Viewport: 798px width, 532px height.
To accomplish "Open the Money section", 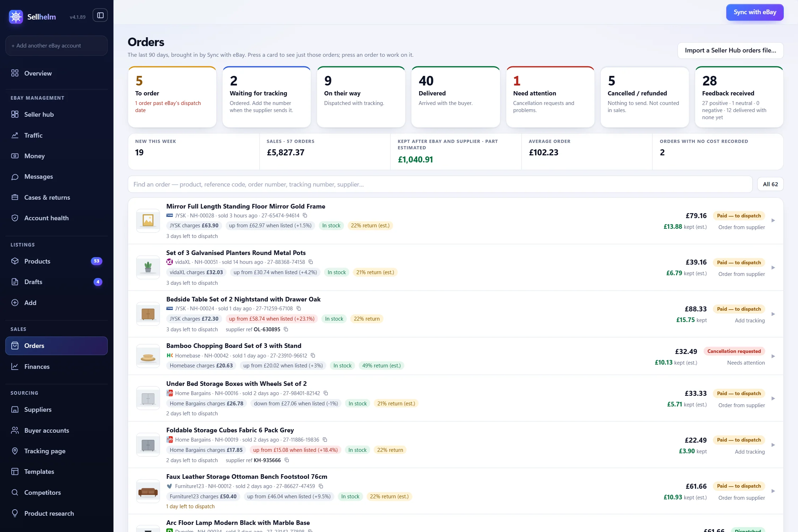I will (56, 156).
